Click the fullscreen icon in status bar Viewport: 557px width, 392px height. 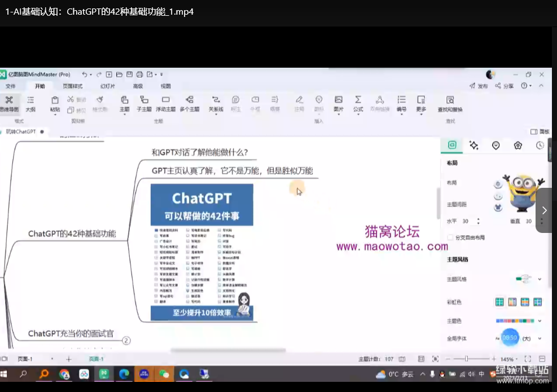(528, 359)
